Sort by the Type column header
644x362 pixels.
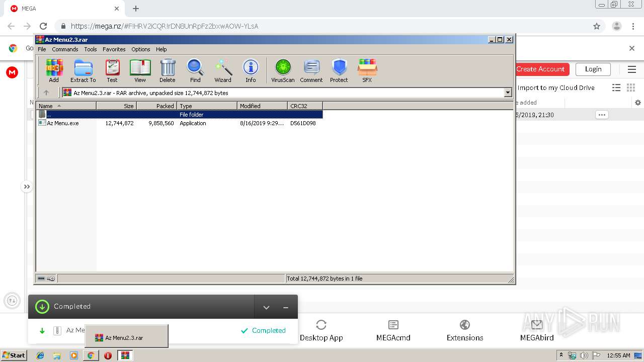click(207, 106)
